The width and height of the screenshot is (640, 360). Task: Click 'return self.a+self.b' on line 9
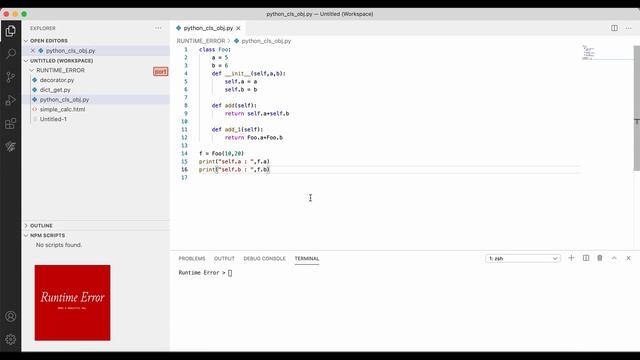[x=257, y=113]
